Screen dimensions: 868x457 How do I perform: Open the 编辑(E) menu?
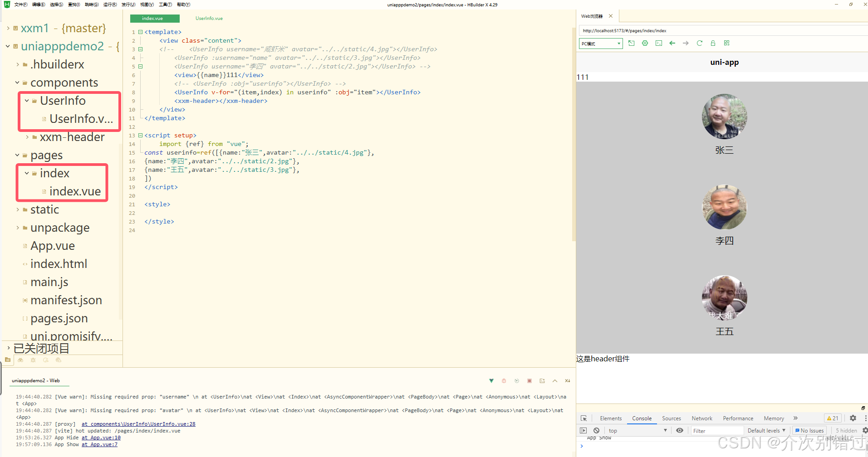pyautogui.click(x=39, y=5)
